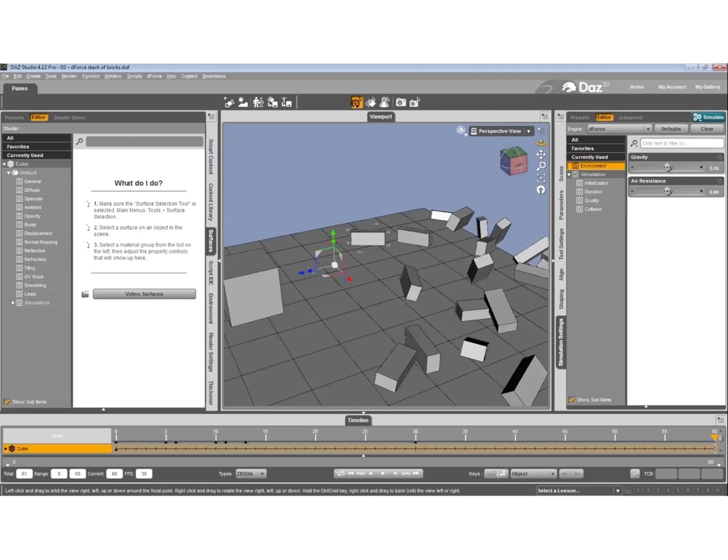Open the dForce Engine dropdown
Screen dimensions: 728x560
(x=619, y=129)
